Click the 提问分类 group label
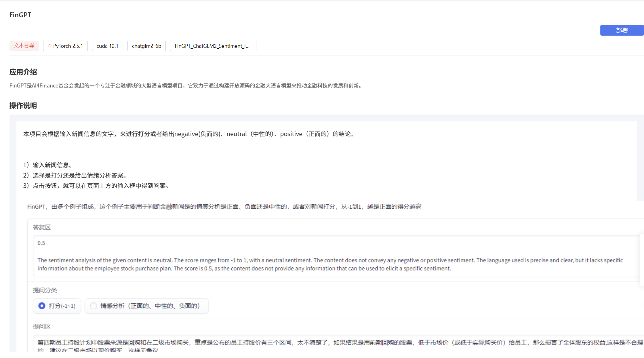Image resolution: width=644 pixels, height=358 pixels. [x=45, y=290]
